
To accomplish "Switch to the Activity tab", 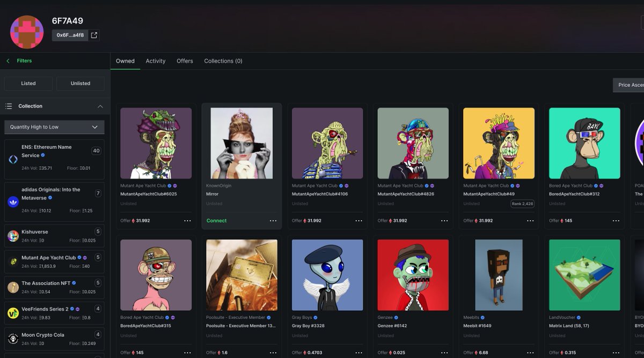I will [x=156, y=61].
